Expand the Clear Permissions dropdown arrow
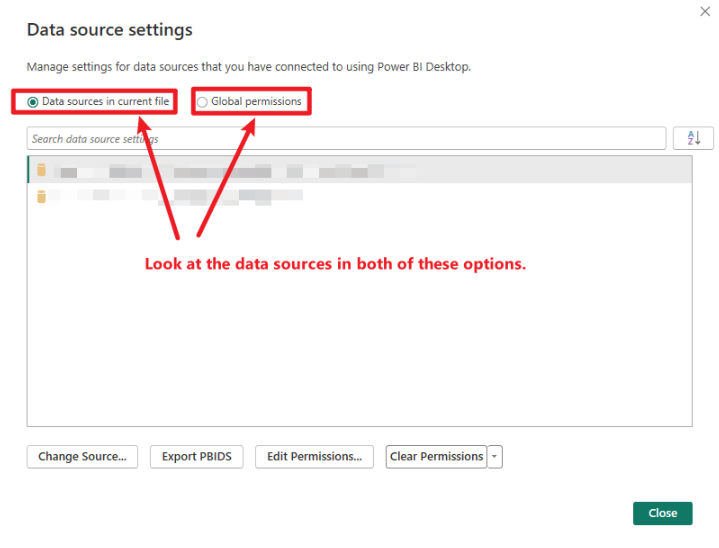This screenshot has width=719, height=548. coord(495,457)
